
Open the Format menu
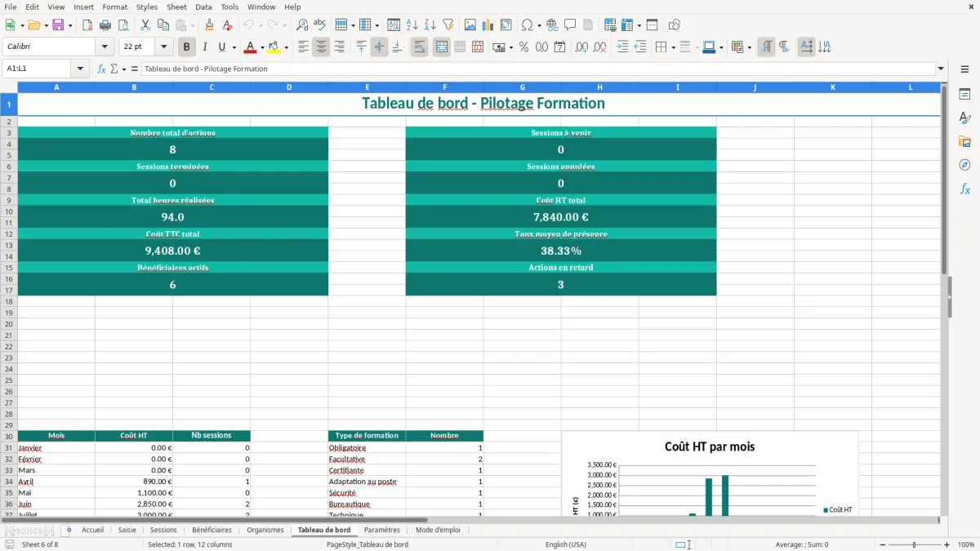[x=115, y=7]
